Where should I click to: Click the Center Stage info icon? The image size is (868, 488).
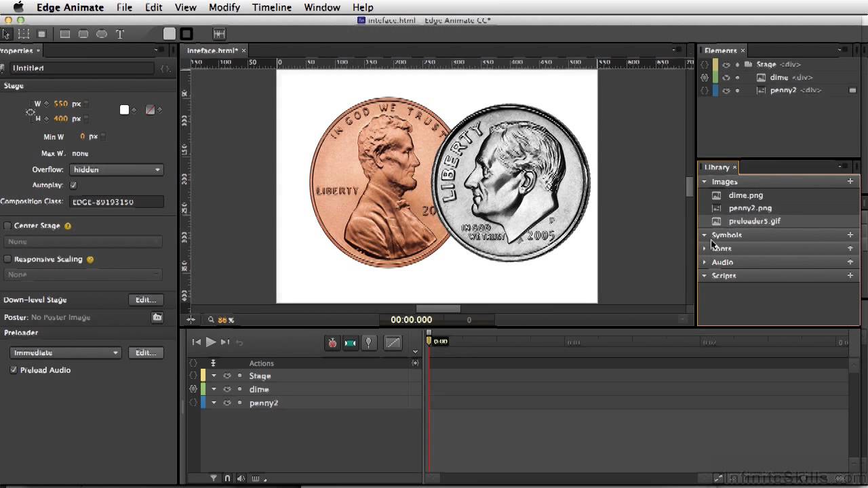click(x=68, y=226)
